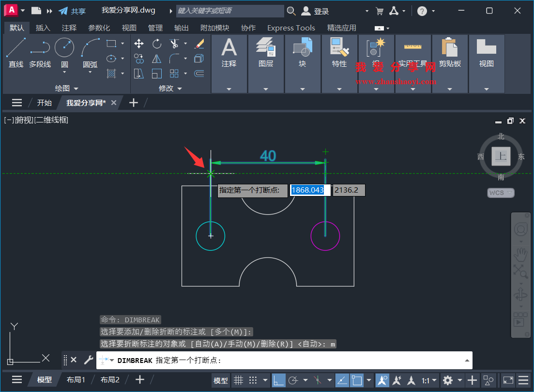Open the WCS coordinate system dropdown
The height and width of the screenshot is (392, 534).
tap(501, 193)
